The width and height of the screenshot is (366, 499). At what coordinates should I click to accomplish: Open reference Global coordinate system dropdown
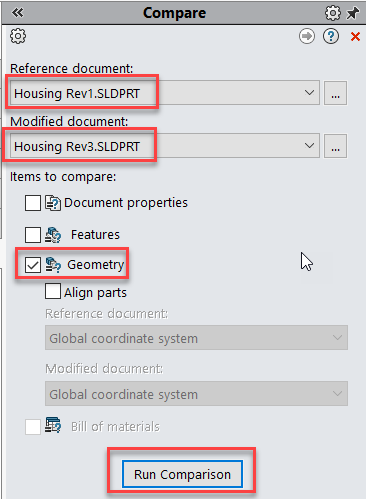pyautogui.click(x=196, y=338)
